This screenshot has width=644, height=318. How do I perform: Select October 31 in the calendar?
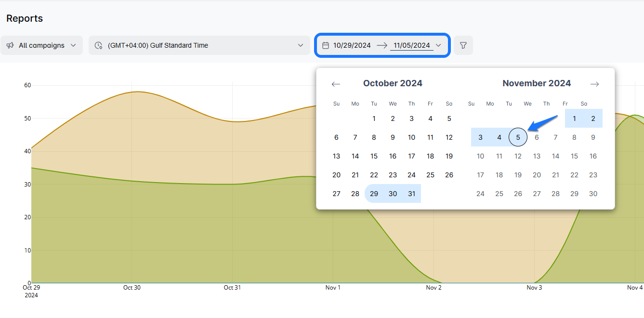coord(411,194)
